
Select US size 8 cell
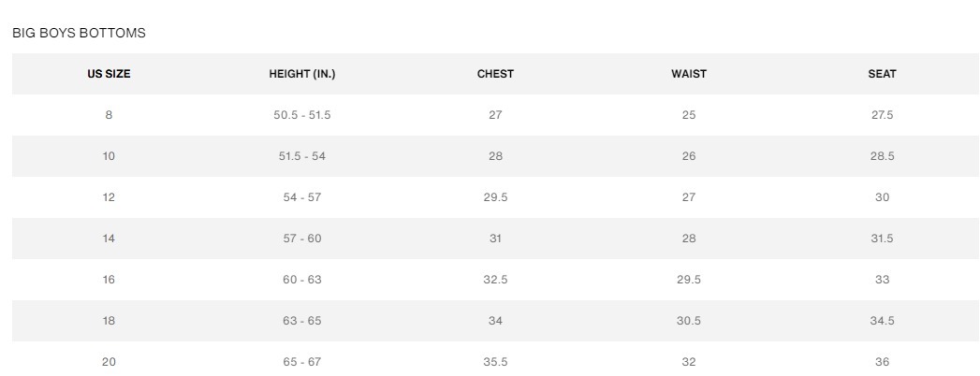tap(109, 115)
